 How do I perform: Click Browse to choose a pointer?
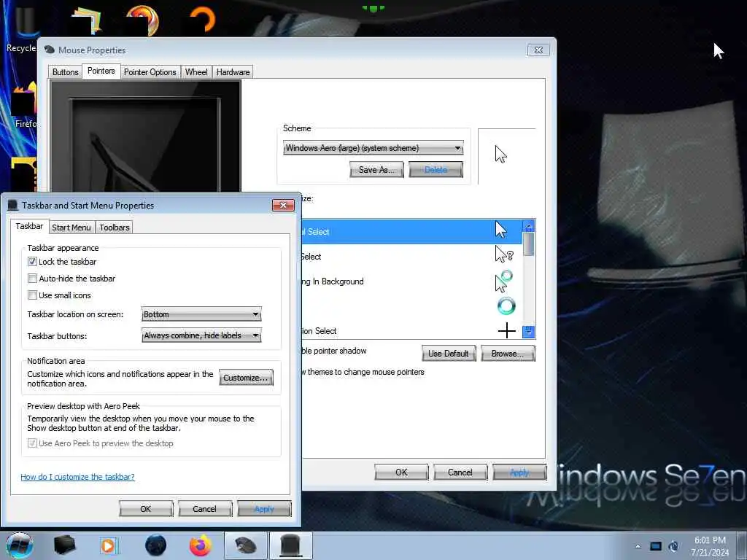508,354
